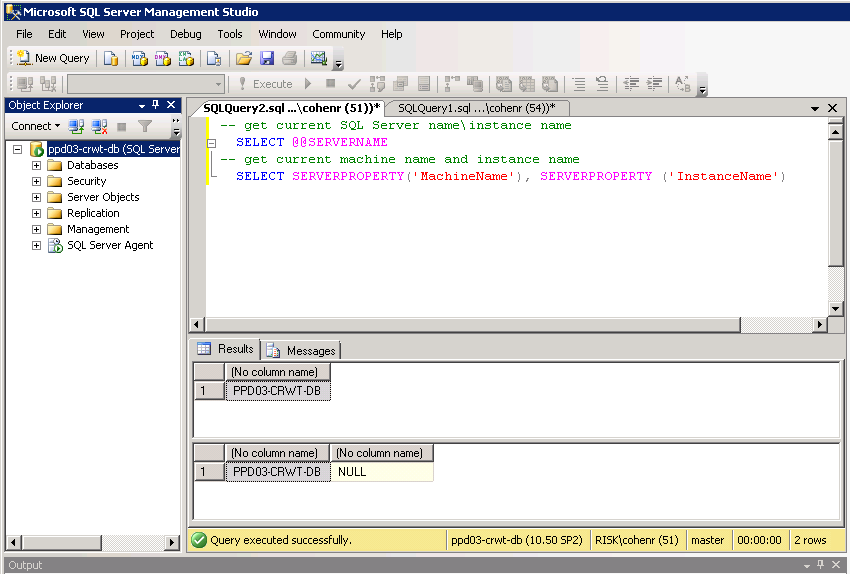Image resolution: width=850 pixels, height=574 pixels.
Task: Toggle Include Actual Execution Plan
Action: click(x=452, y=84)
